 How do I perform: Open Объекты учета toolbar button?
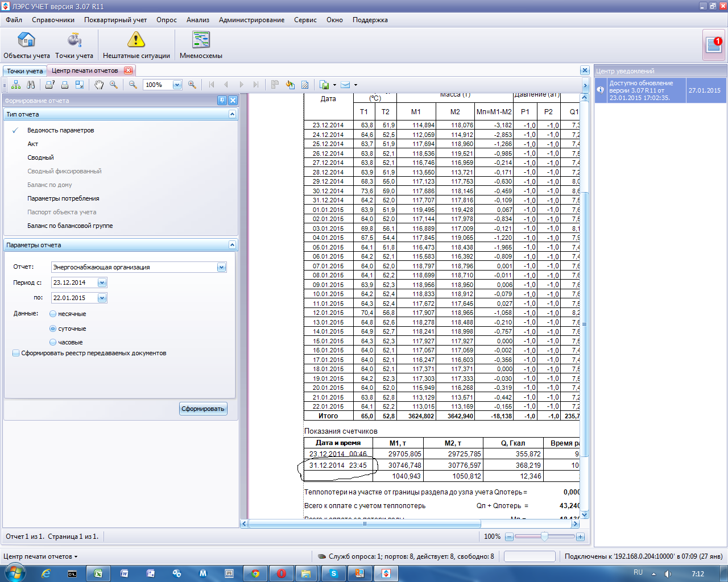(27, 45)
